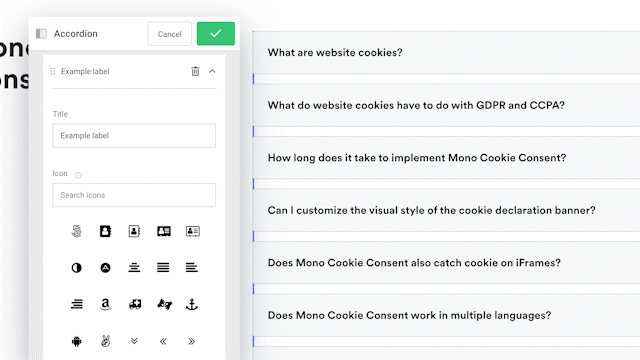
Task: Select the outlined address card icon
Action: (x=193, y=231)
